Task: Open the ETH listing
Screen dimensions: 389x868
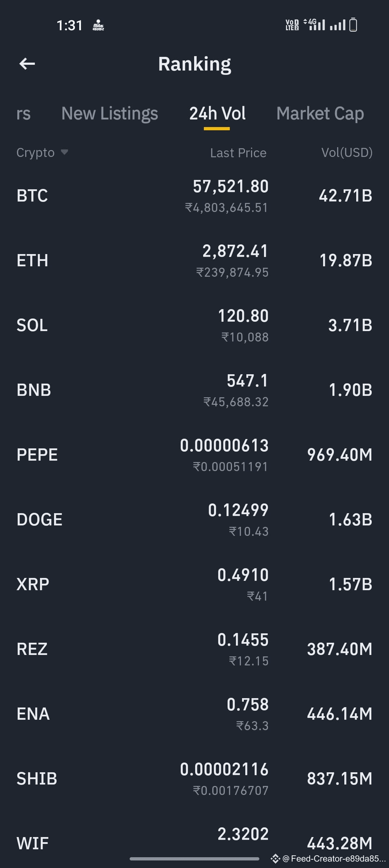Action: (x=194, y=261)
